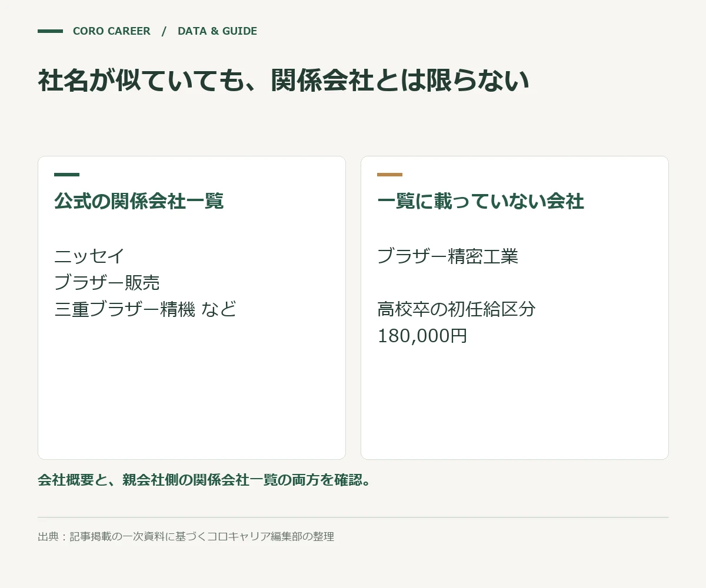Click the CORO CAREER header label
The height and width of the screenshot is (588, 706).
[112, 31]
